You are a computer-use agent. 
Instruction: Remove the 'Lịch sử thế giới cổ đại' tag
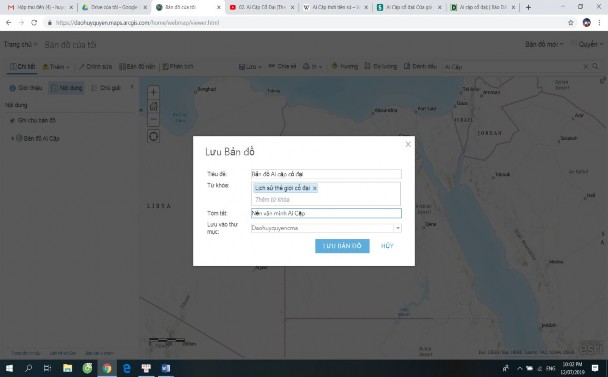click(x=314, y=188)
